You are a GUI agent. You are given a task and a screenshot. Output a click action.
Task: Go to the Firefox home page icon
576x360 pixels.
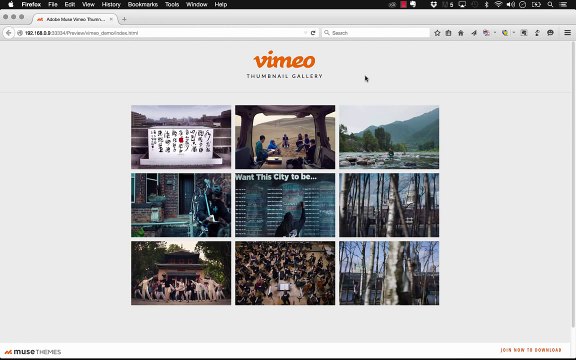point(461,33)
